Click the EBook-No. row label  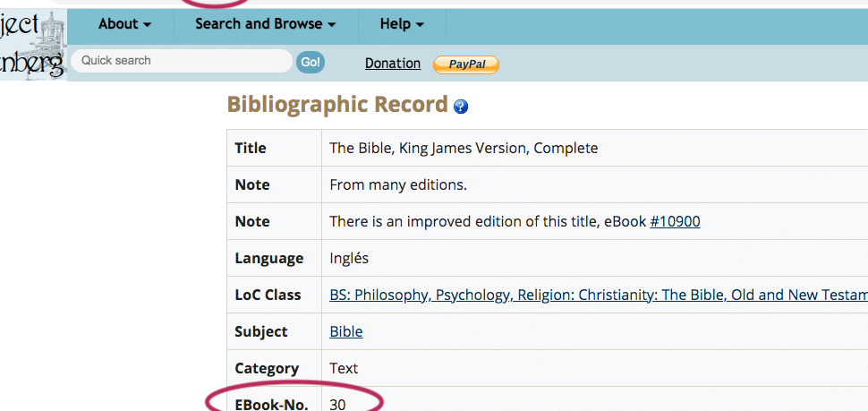(x=271, y=404)
